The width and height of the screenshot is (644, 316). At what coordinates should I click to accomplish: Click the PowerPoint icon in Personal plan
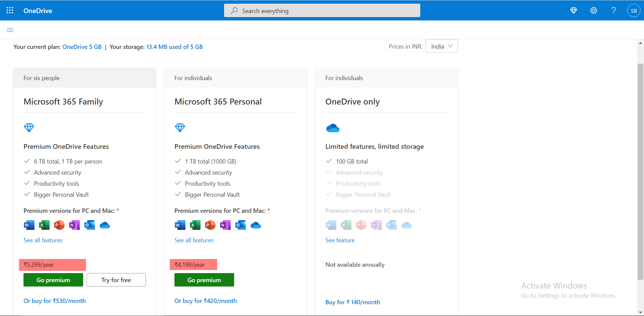click(210, 225)
